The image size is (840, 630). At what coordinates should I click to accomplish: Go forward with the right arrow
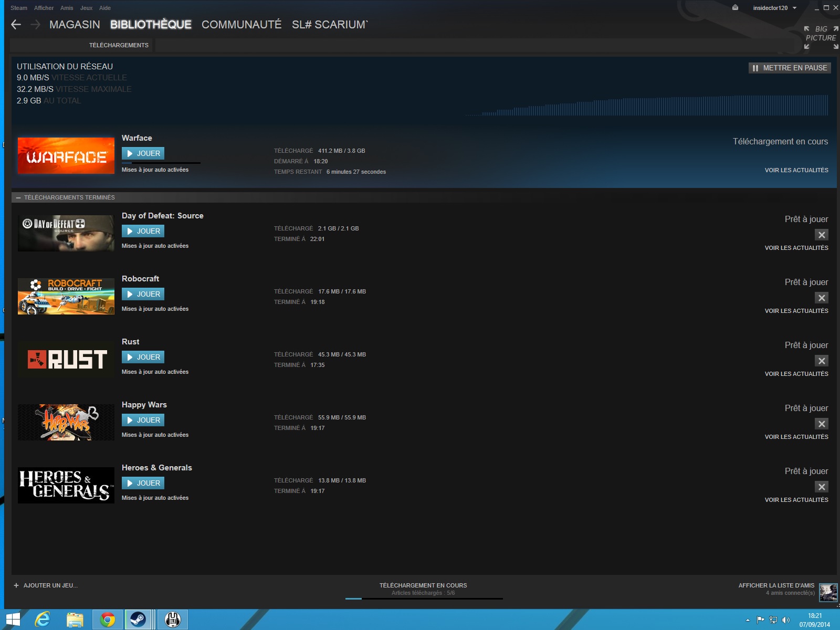click(35, 25)
